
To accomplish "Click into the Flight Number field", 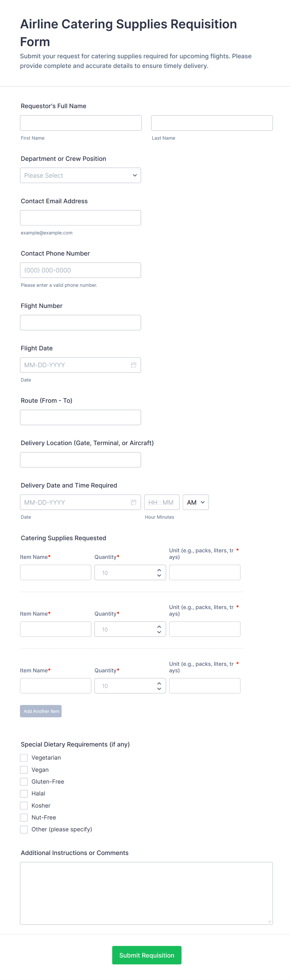I will click(80, 323).
